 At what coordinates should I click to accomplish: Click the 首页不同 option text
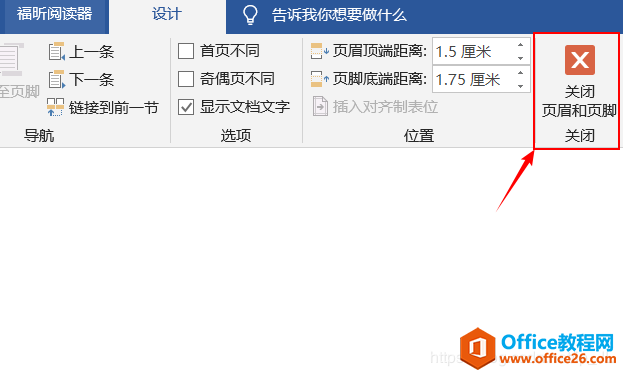point(230,51)
